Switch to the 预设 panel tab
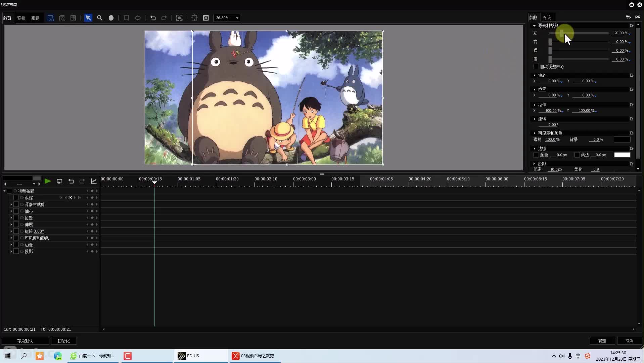The width and height of the screenshot is (644, 363). (x=547, y=17)
